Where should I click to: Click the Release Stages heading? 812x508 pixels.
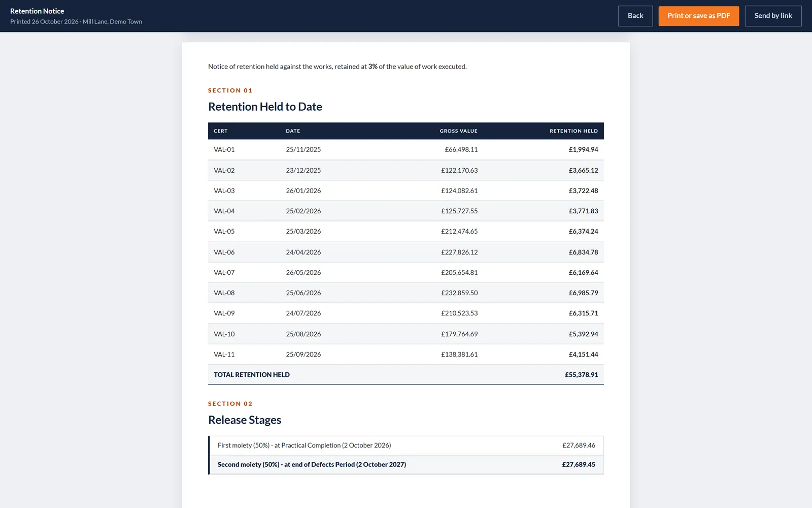click(245, 420)
